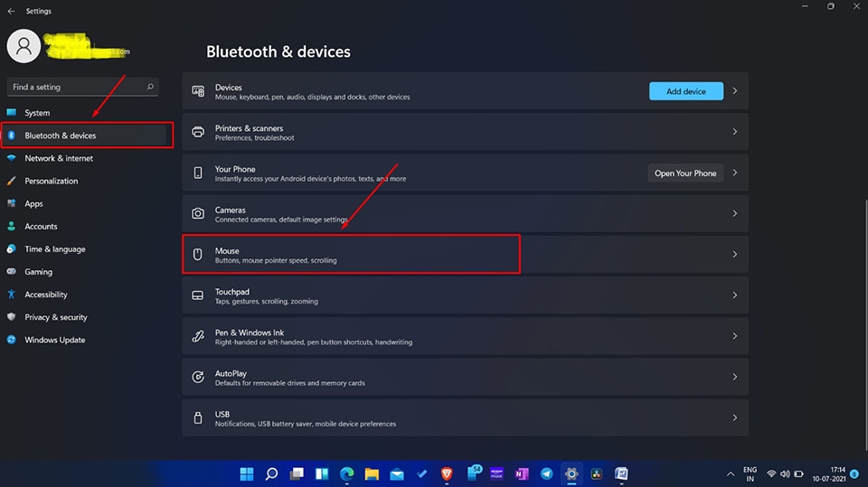Screen dimensions: 868x487
Task: Click the search magnifier in Find a setting
Action: (150, 87)
